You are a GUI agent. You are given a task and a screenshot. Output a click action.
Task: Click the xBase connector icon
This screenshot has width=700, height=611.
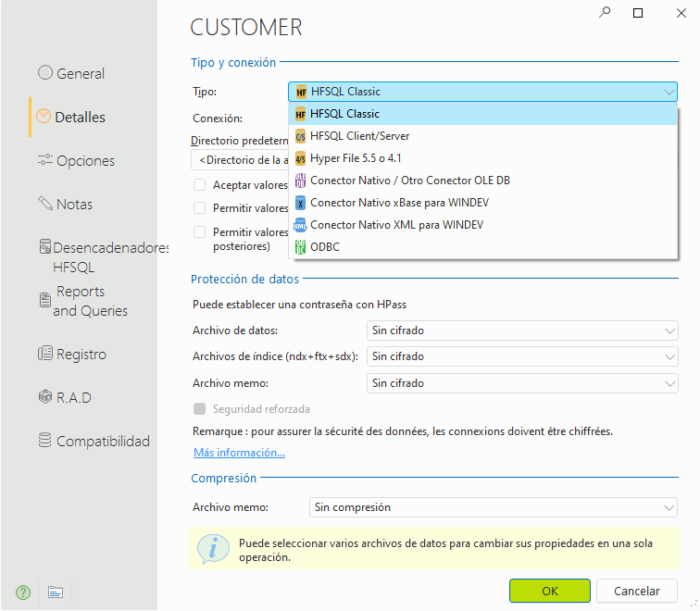300,203
